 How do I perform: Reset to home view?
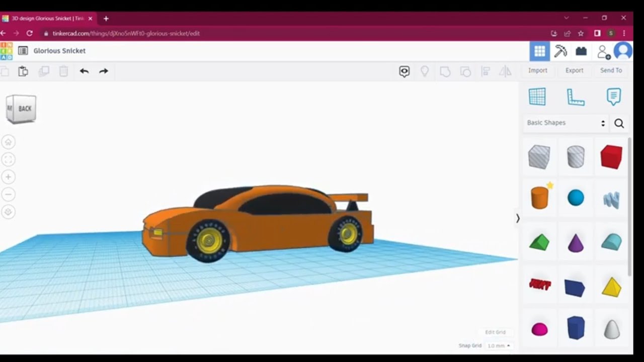(8, 142)
